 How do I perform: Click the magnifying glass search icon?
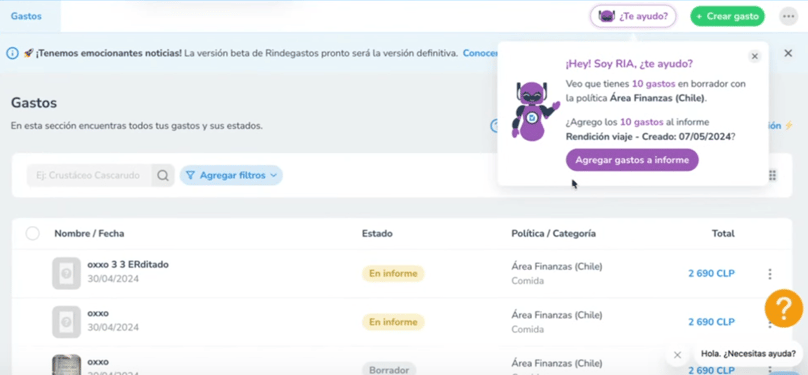point(163,176)
